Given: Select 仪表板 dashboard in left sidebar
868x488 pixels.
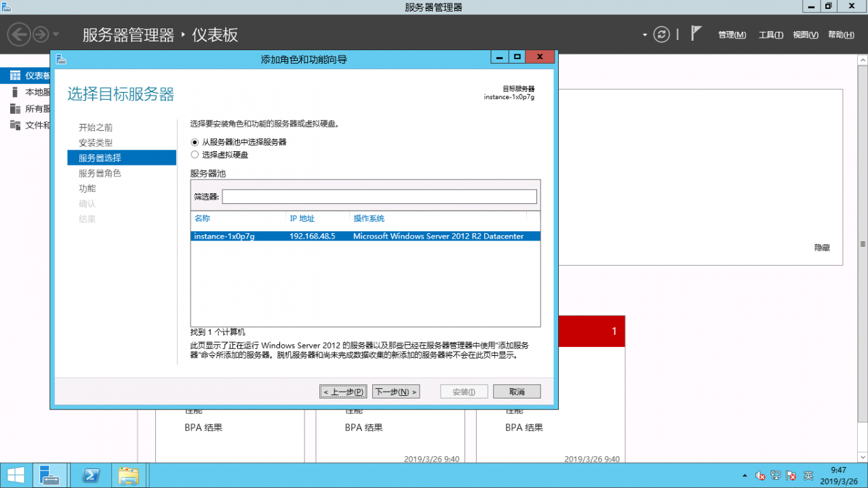Looking at the screenshot, I should tap(26, 75).
